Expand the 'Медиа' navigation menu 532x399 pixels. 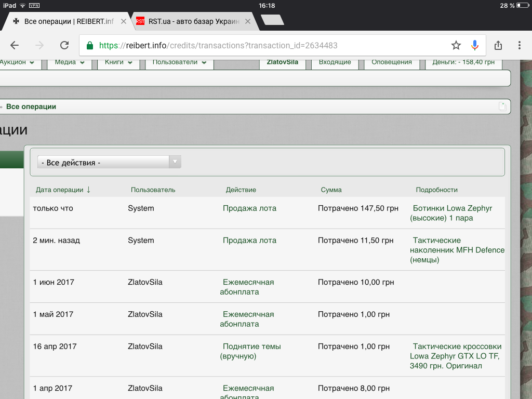coord(69,62)
